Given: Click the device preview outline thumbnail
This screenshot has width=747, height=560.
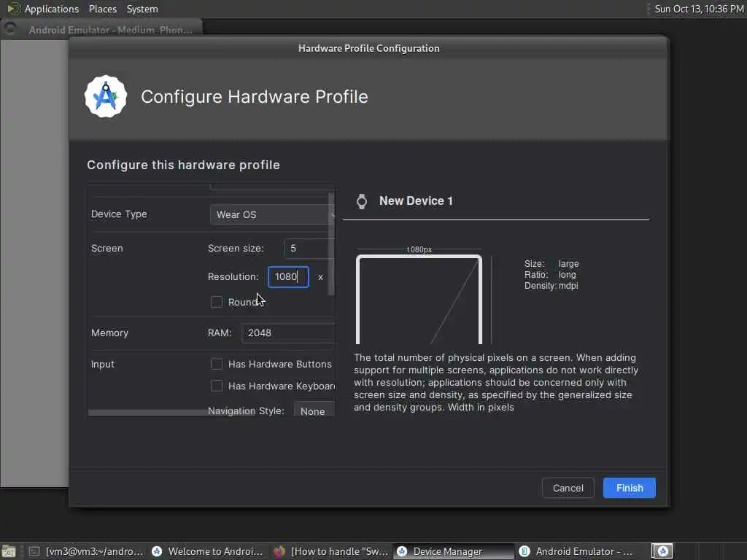Looking at the screenshot, I should click(x=419, y=299).
